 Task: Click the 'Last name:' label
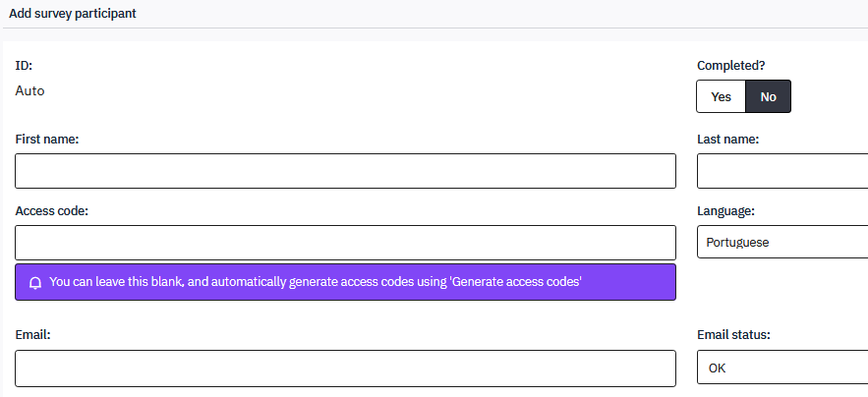point(727,140)
